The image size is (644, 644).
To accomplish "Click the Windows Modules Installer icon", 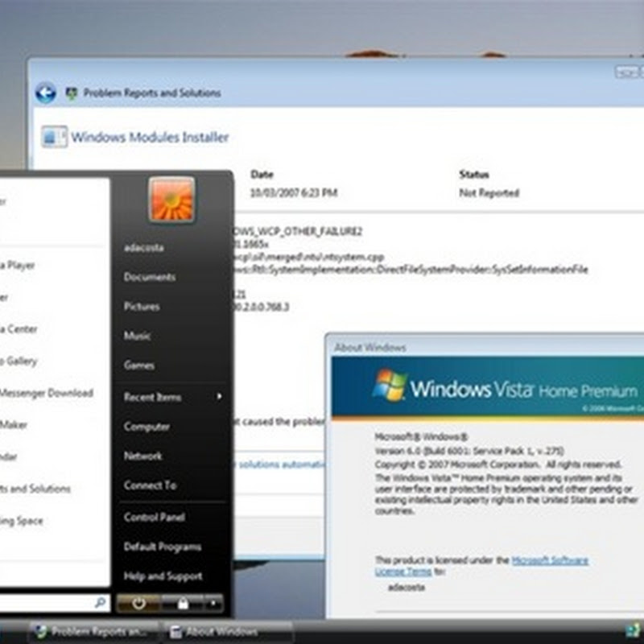I will pyautogui.click(x=54, y=137).
